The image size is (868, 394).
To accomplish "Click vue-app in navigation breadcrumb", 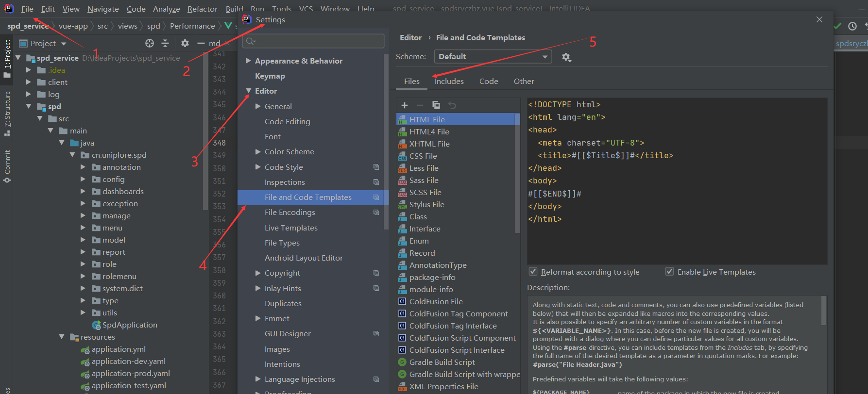I will (x=73, y=26).
